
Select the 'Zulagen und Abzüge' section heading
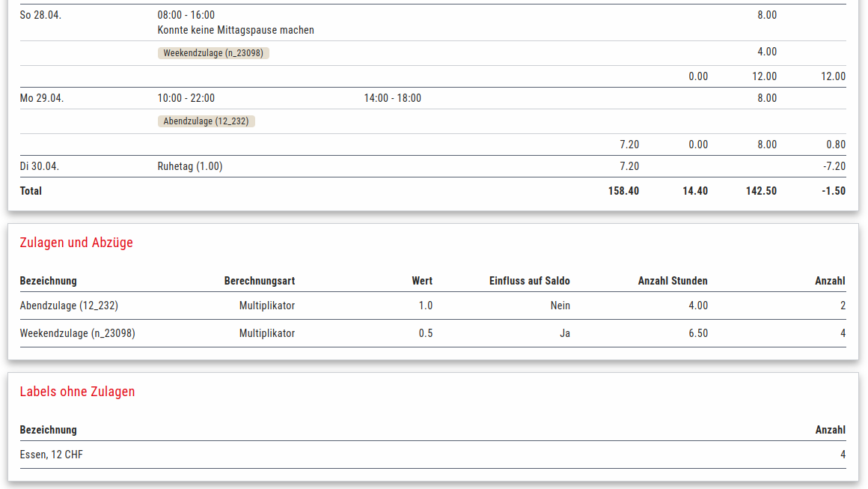[x=76, y=243]
